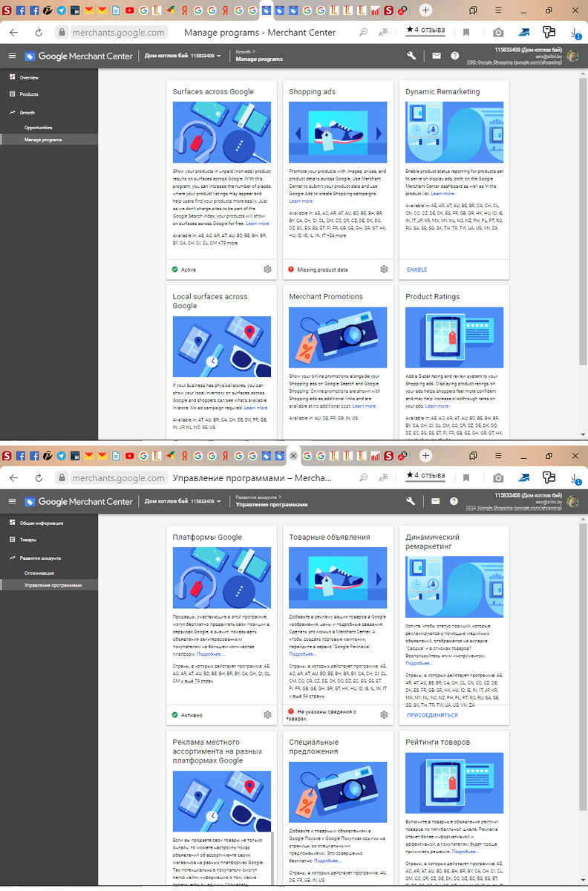Viewport: 588px width, 891px height.
Task: Click the translate icon in the English address bar
Action: pyautogui.click(x=384, y=33)
